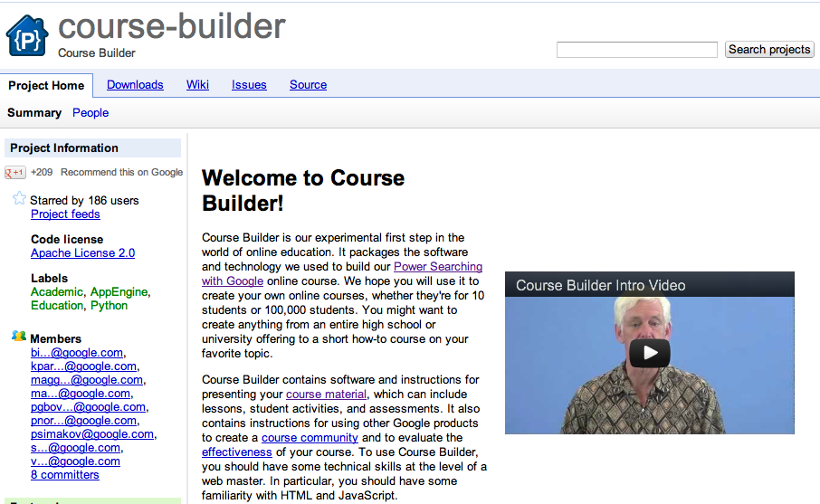
Task: Open member pgbov...@google.com
Action: 89,407
